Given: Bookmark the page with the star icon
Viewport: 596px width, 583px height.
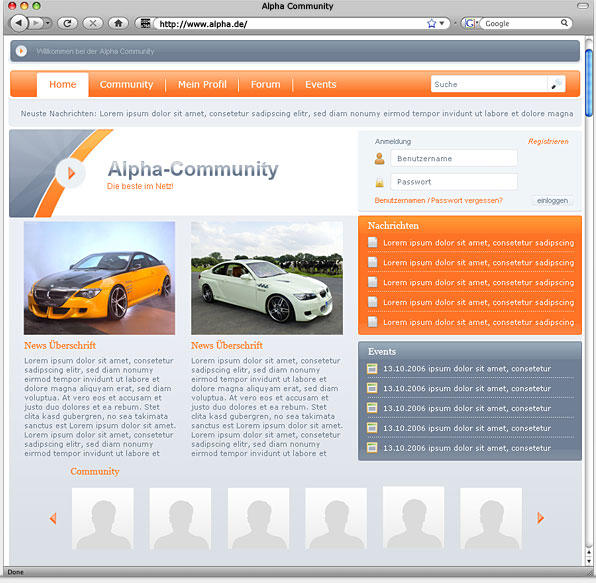Looking at the screenshot, I should [x=431, y=24].
